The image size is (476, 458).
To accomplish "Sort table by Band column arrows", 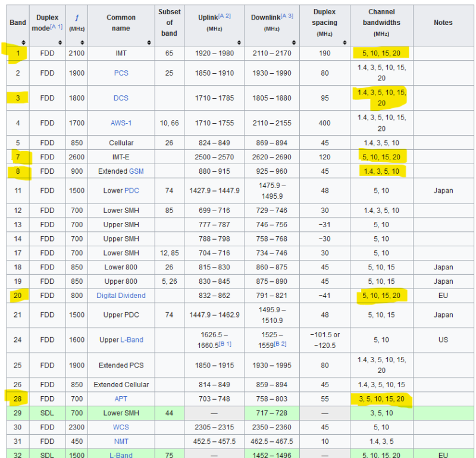I will pos(23,42).
